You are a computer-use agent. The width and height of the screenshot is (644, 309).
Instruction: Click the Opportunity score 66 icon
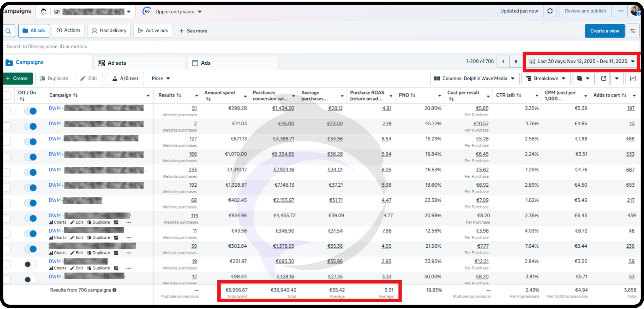coord(147,11)
